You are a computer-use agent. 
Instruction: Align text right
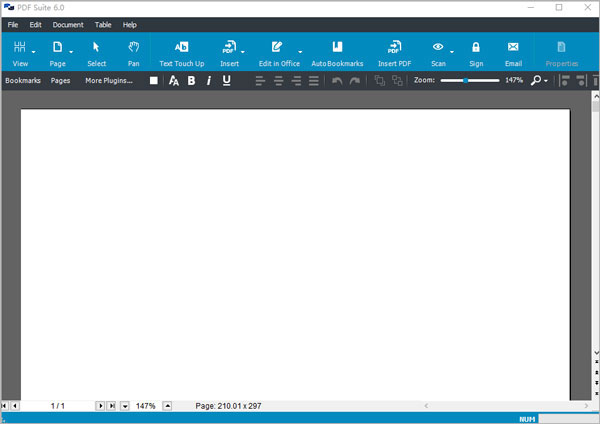tap(296, 80)
